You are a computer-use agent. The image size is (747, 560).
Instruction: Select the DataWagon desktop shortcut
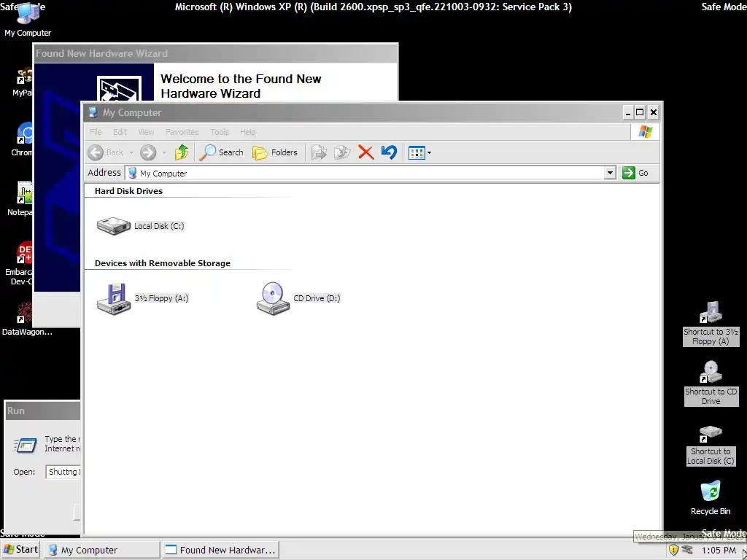click(27, 319)
